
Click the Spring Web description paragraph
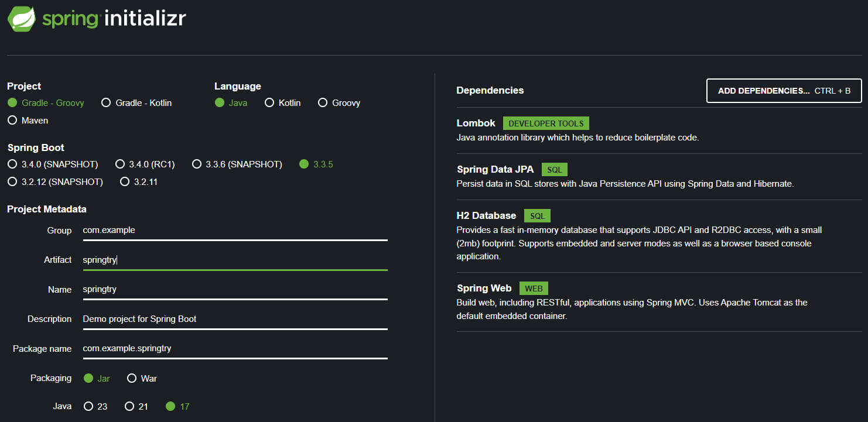632,309
